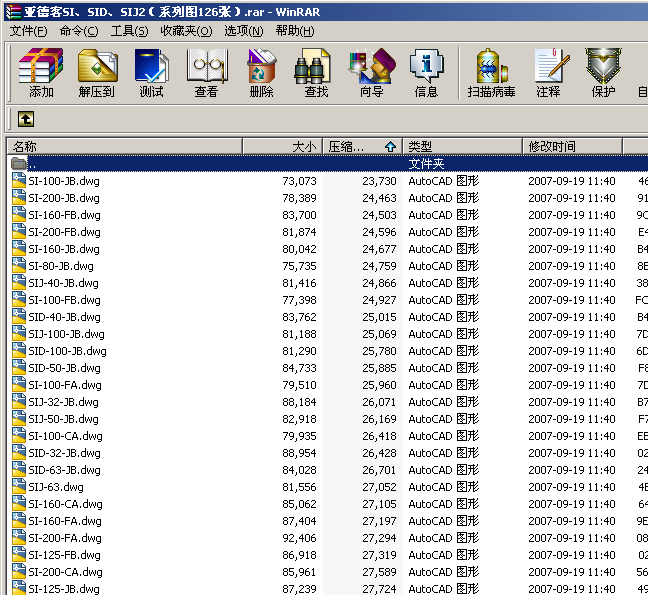Viewport: 648px width, 595px height.
Task: Select file name SI-125-JB.dwg
Action: coord(64,589)
